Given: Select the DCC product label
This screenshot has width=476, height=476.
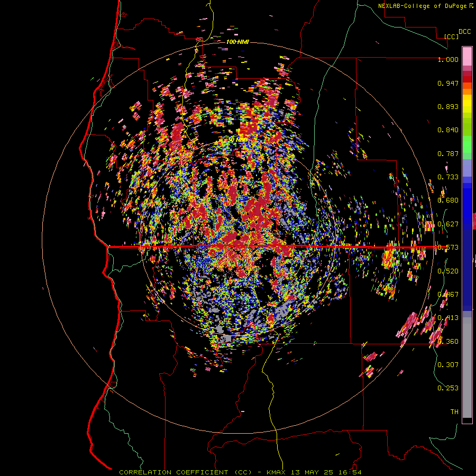Looking at the screenshot, I should (464, 32).
